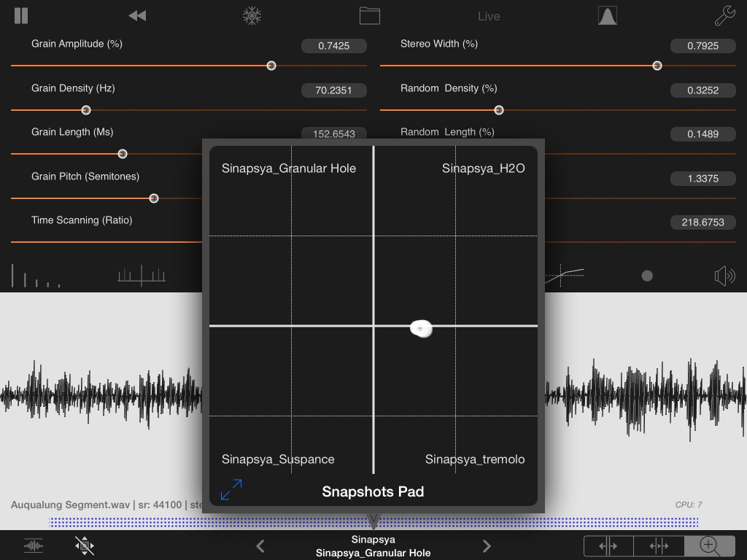Select the second segment of the bottom-right control
Viewport: 747px width, 560px height.
tap(659, 545)
